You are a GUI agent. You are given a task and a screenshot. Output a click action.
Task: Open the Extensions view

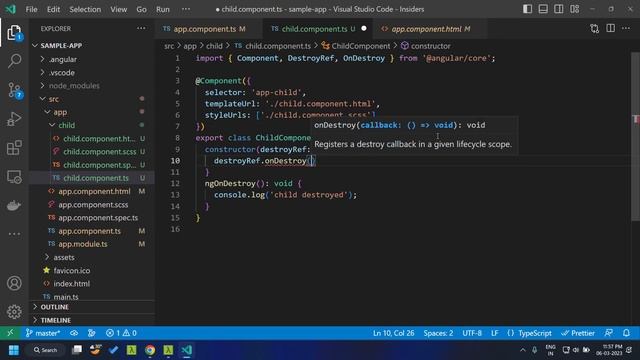coord(14,148)
